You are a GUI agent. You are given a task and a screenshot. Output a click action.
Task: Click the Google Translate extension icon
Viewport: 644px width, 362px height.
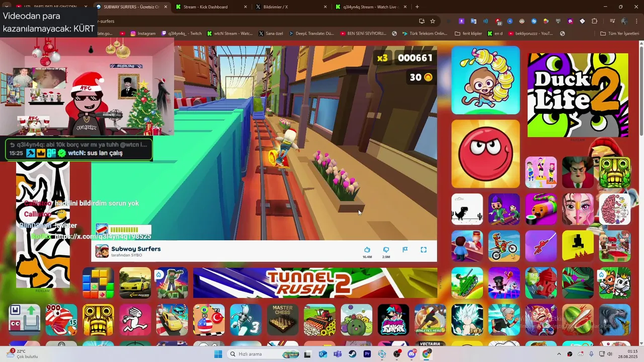pos(473,21)
